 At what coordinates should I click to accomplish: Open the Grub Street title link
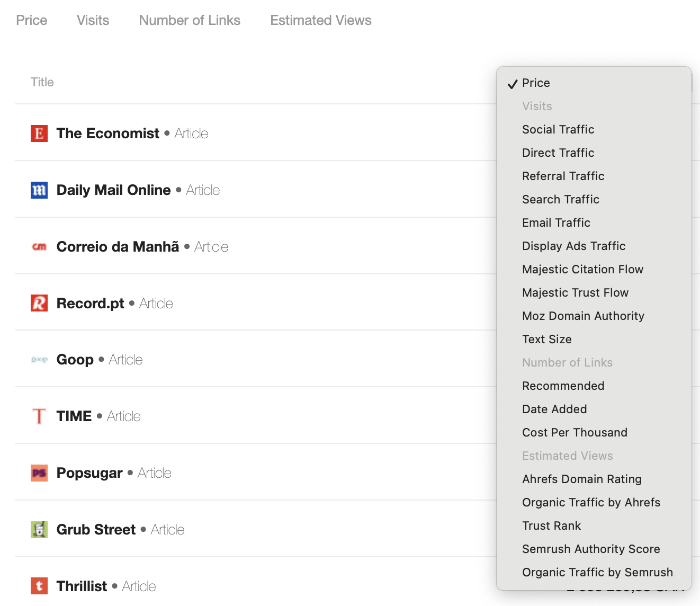tap(96, 530)
